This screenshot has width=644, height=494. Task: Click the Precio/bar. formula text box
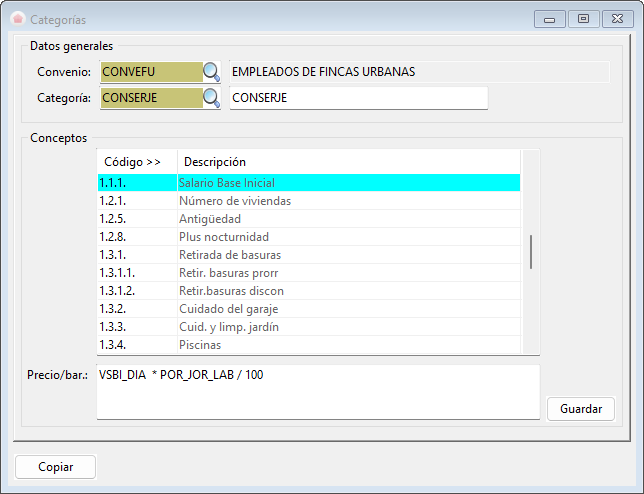tap(317, 391)
